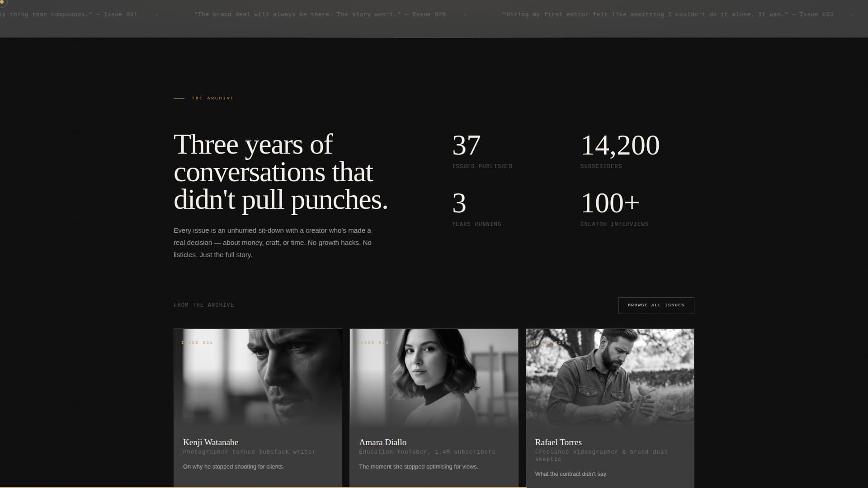868x488 pixels.
Task: Open Kenji Watanabe's portrait thumbnail
Action: coord(258,379)
